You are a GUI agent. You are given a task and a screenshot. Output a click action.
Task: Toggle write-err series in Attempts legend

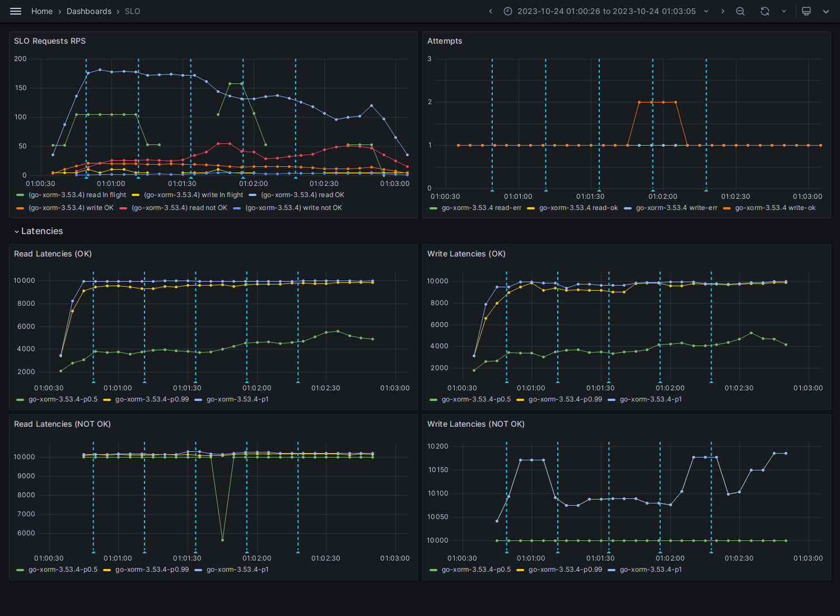click(676, 208)
